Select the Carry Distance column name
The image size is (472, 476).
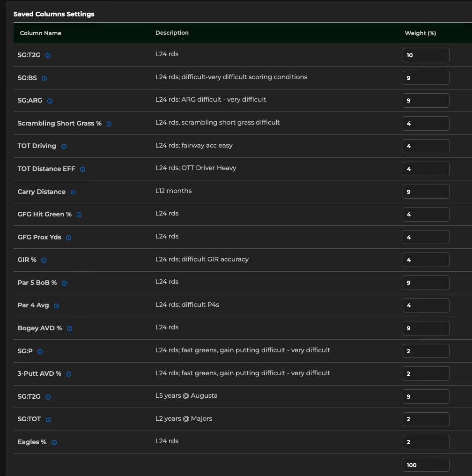point(42,192)
